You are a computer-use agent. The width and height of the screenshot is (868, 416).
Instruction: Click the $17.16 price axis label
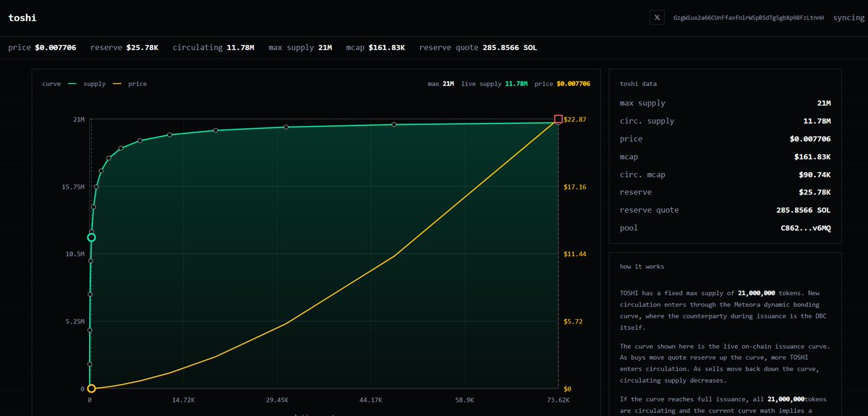(575, 187)
